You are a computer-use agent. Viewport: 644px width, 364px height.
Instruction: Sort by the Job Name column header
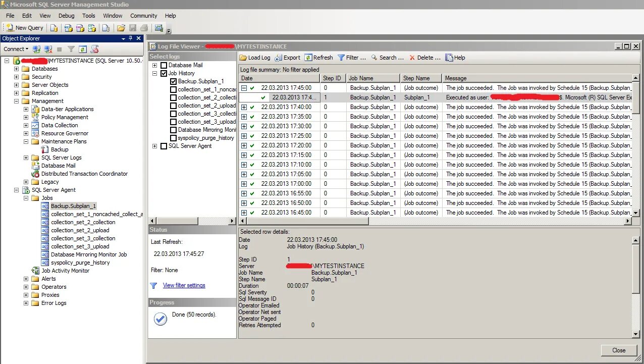pos(373,78)
